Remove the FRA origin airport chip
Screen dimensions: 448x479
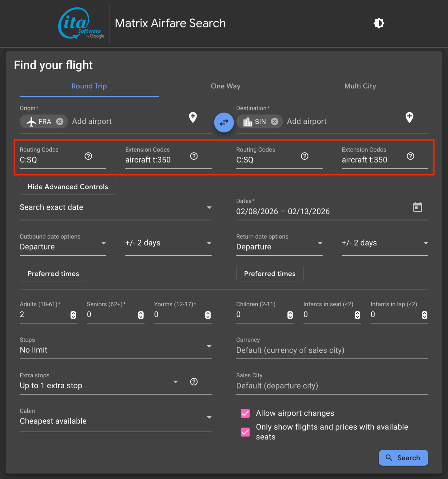click(60, 122)
